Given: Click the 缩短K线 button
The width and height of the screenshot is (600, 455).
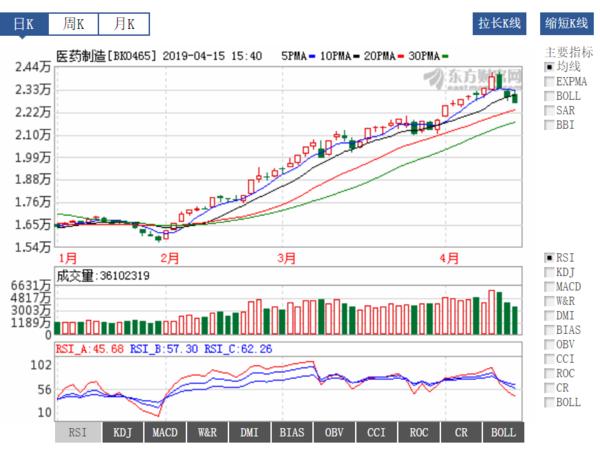Looking at the screenshot, I should (x=567, y=24).
